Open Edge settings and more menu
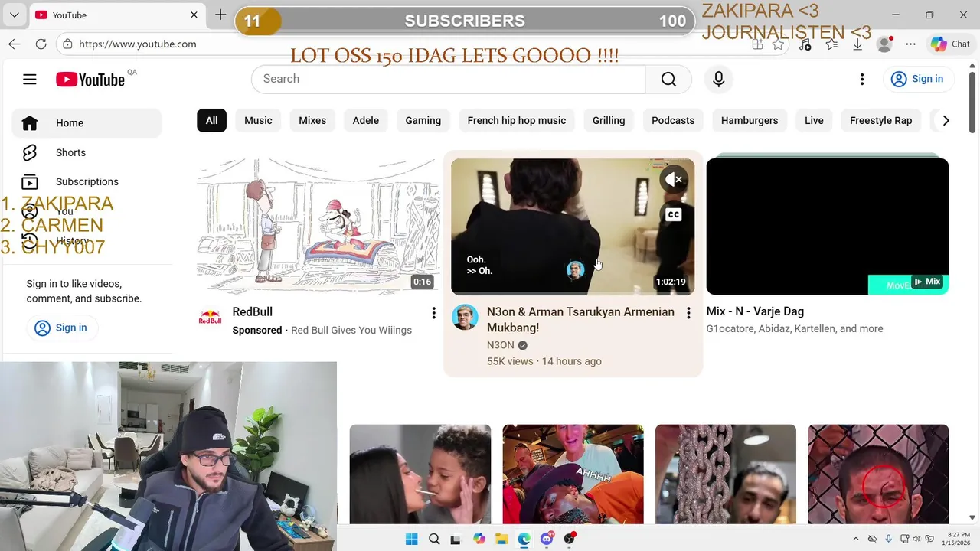This screenshot has width=980, height=551. coord(910,44)
